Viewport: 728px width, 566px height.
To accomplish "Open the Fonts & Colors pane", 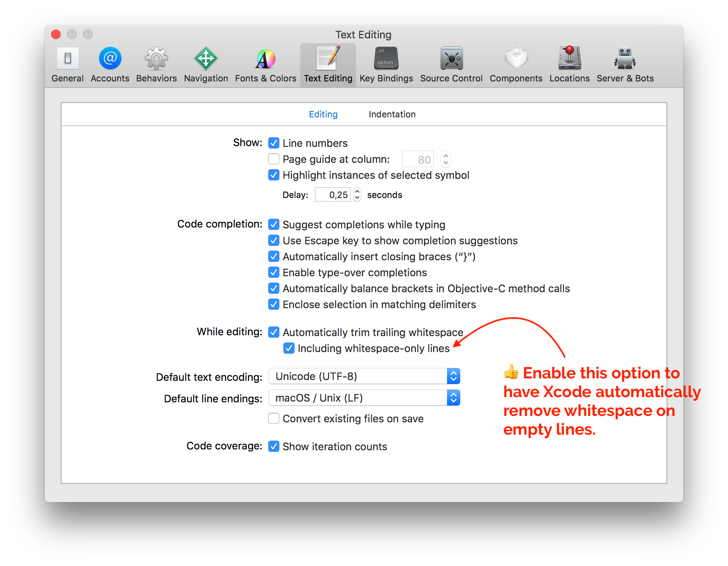I will pyautogui.click(x=265, y=65).
